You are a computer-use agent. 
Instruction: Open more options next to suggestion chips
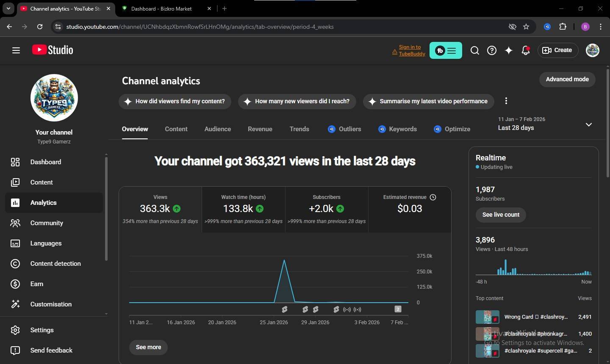[x=506, y=101]
